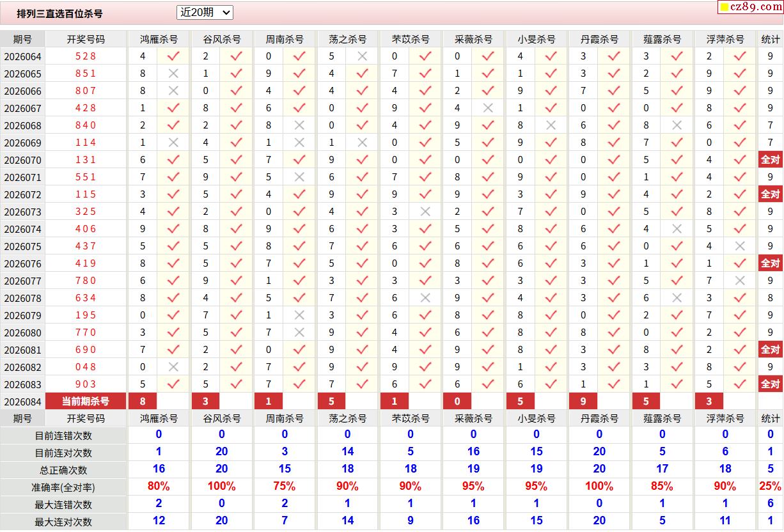Click red current-period cell 0 under 采薇杀号
This screenshot has width=784, height=532.
point(457,402)
